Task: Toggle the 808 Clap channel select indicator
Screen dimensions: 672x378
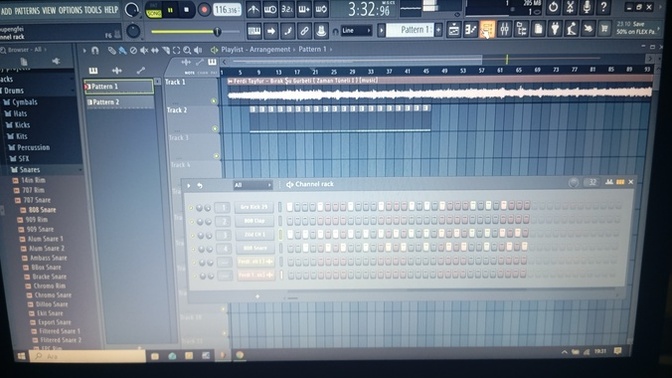Action: pos(280,221)
